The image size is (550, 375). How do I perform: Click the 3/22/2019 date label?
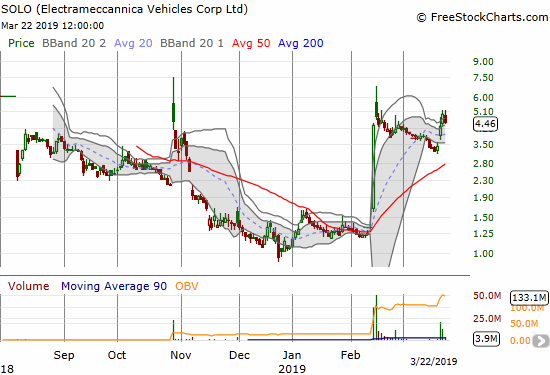pos(434,361)
